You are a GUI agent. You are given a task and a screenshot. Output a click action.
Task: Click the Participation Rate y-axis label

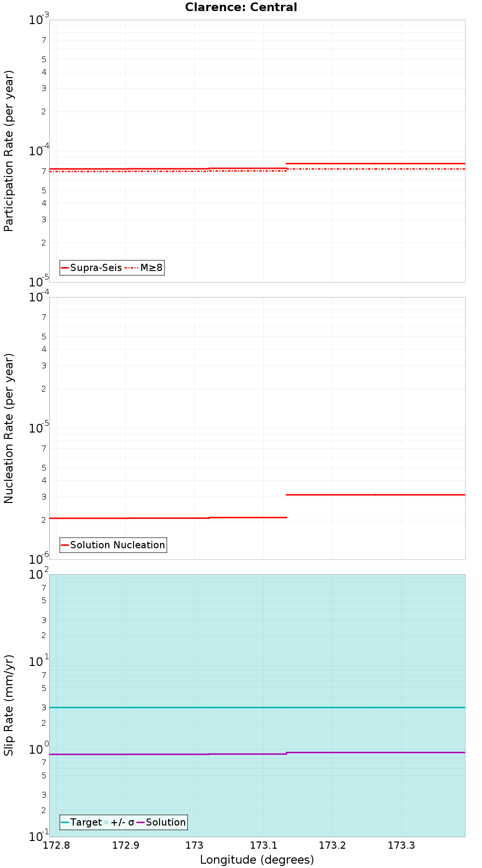[x=9, y=151]
